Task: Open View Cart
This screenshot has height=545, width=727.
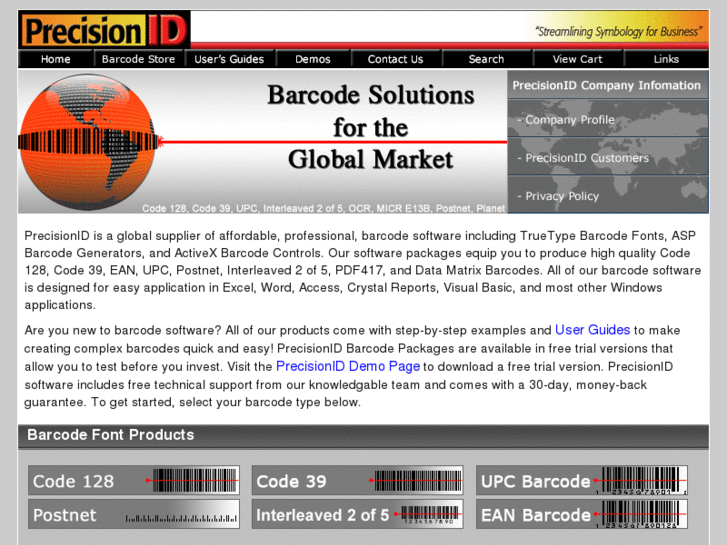Action: pos(577,59)
